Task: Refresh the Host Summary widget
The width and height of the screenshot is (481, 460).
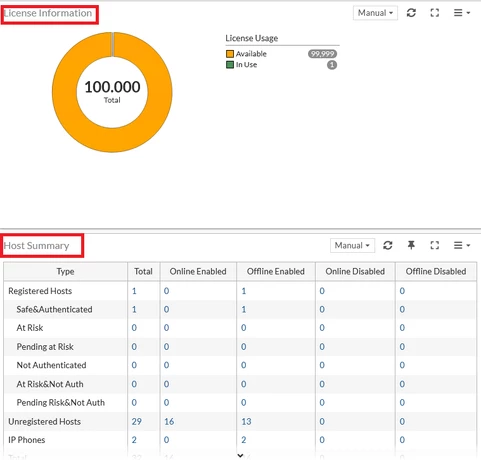Action: (x=388, y=245)
